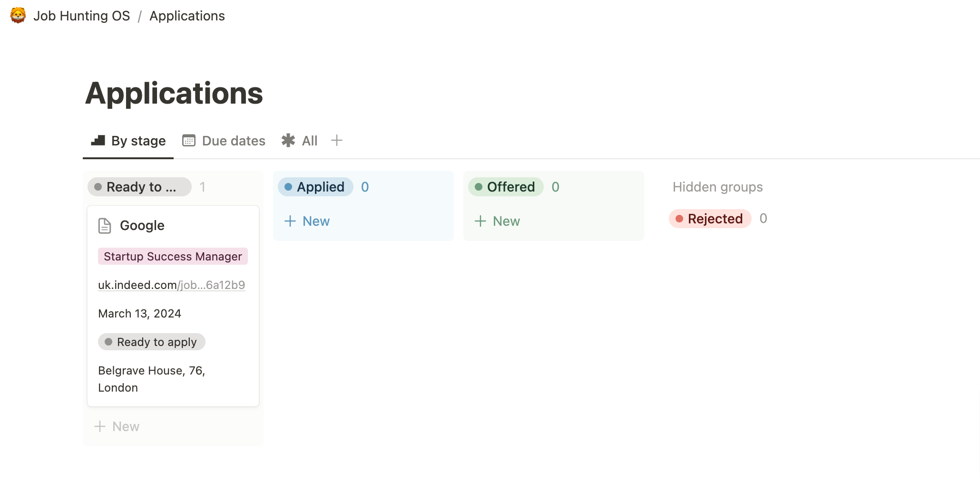The height and width of the screenshot is (500, 980).
Task: Click the asterisk icon of All view
Action: click(x=288, y=141)
